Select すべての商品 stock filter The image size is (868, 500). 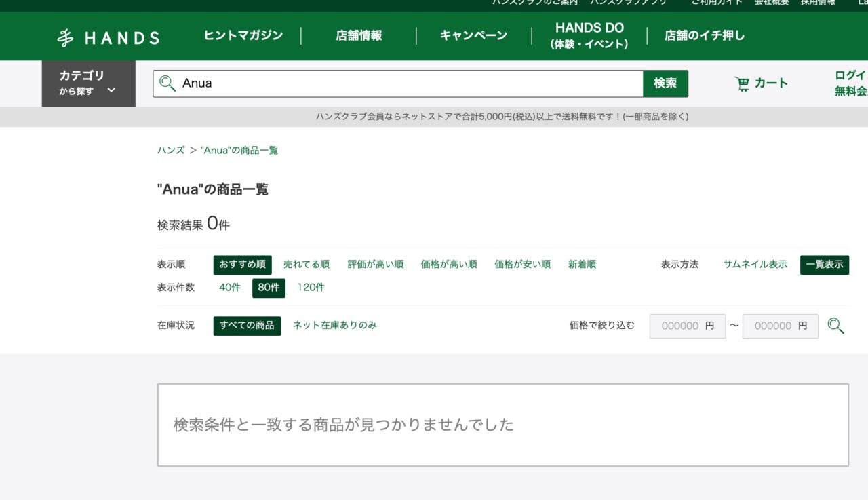(x=247, y=326)
